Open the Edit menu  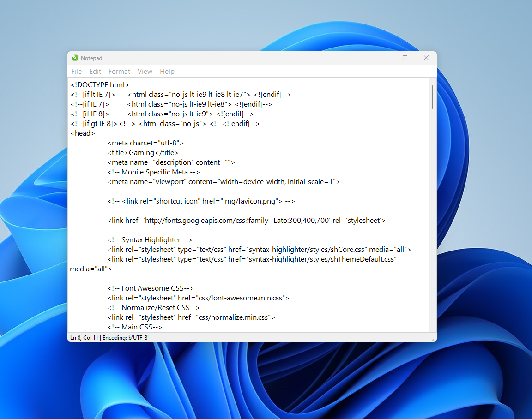coord(95,72)
